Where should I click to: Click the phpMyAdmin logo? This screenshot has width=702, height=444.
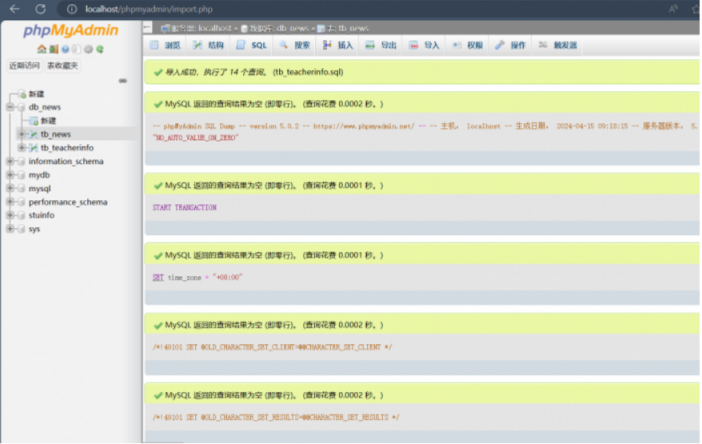pyautogui.click(x=71, y=30)
